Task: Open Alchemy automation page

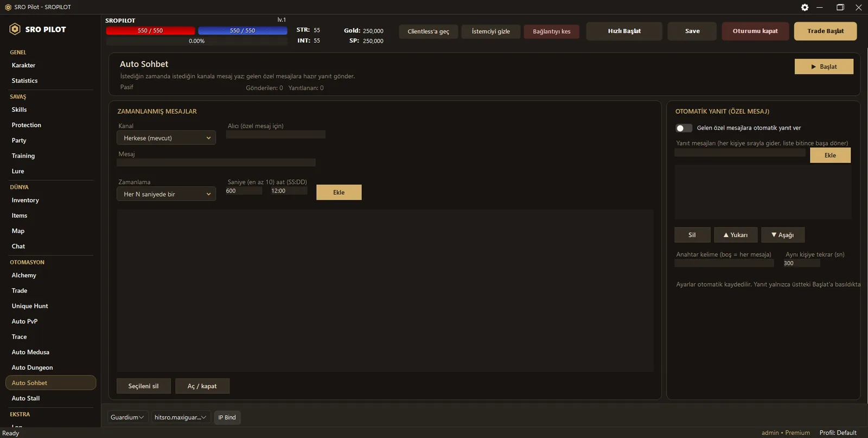Action: tap(24, 275)
